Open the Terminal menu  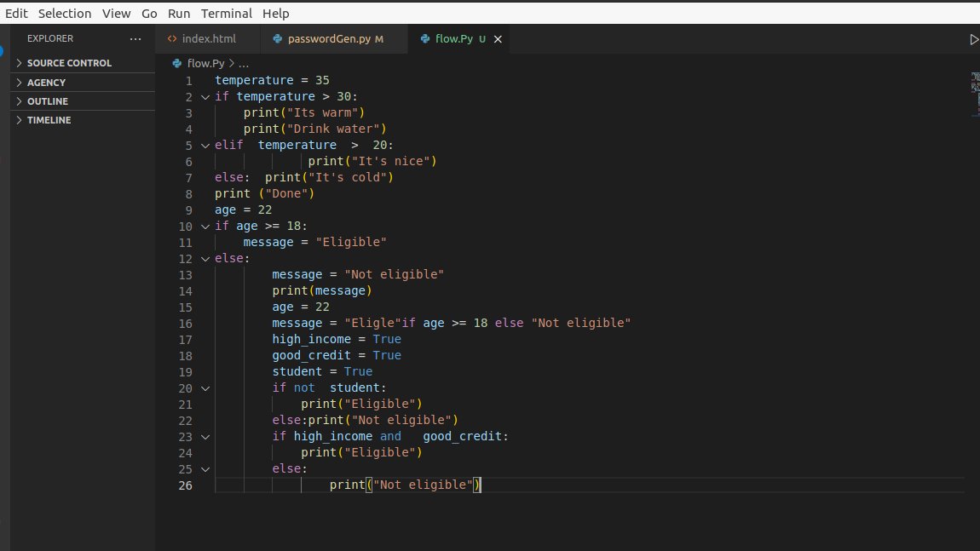[226, 13]
